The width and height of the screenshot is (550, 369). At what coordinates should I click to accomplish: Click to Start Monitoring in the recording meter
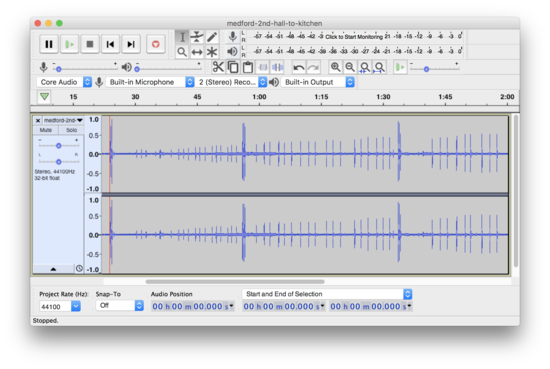pos(354,36)
